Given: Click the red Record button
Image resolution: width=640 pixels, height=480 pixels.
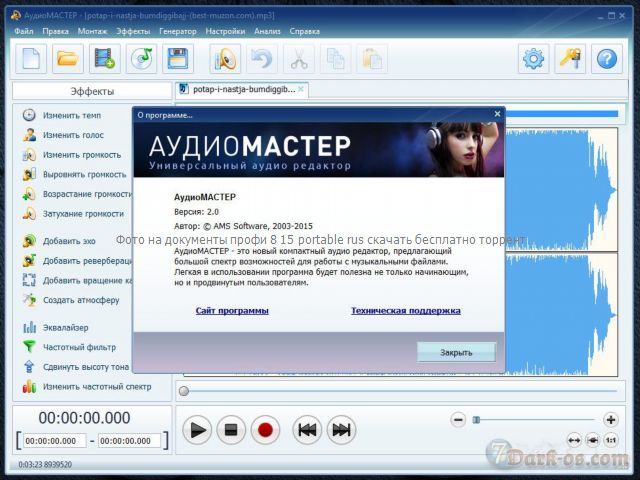Looking at the screenshot, I should pos(265,430).
